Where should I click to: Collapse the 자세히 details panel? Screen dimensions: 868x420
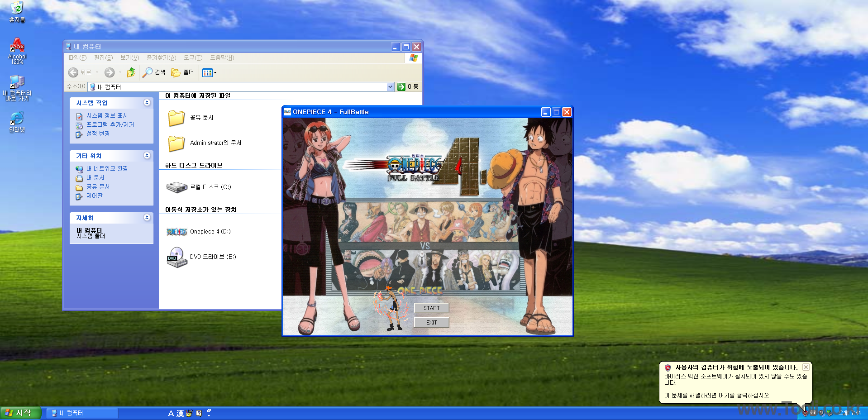(x=147, y=218)
